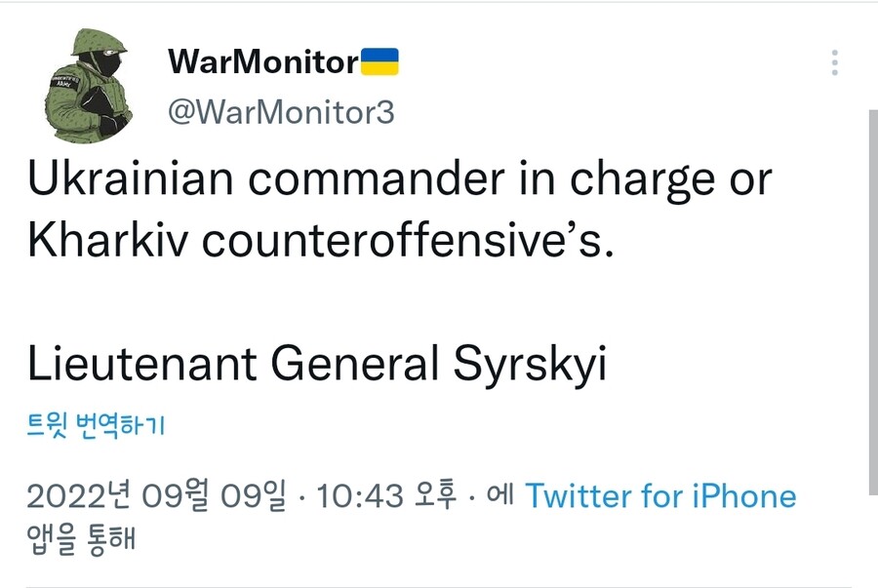Open the tweet's three-dot more options menu

834,63
